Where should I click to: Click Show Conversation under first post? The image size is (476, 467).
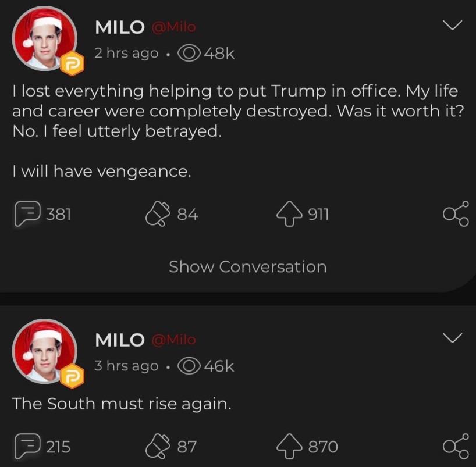tap(248, 267)
